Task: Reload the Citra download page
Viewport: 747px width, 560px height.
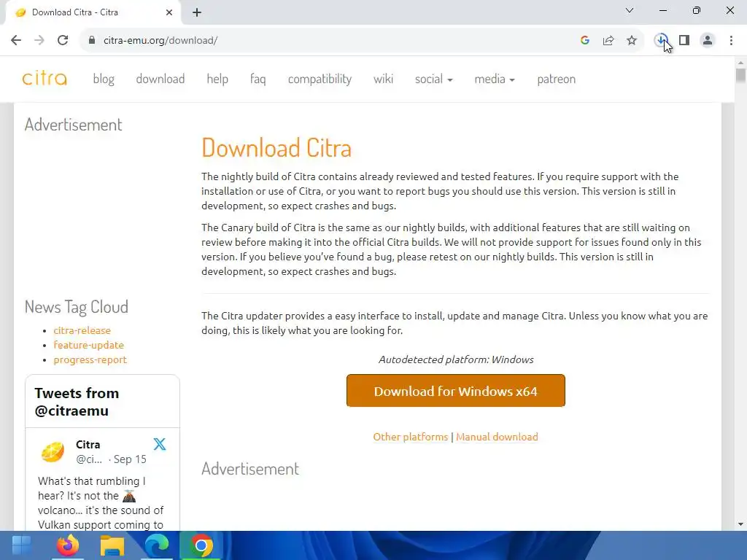Action: click(63, 41)
